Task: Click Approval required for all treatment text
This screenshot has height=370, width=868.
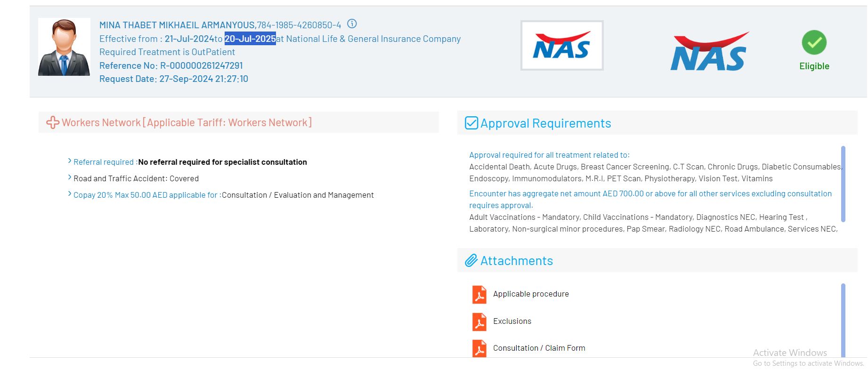Action: coord(549,155)
